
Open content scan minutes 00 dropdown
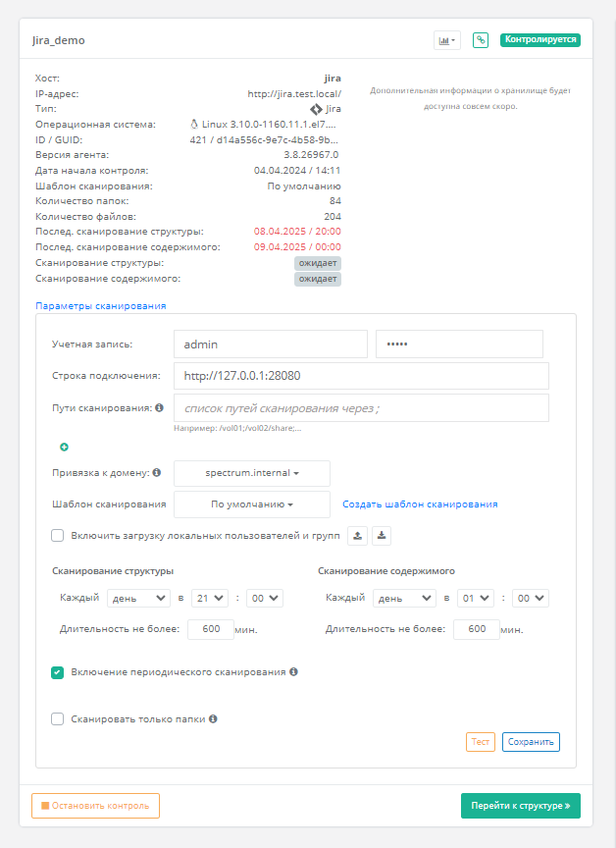[531, 598]
